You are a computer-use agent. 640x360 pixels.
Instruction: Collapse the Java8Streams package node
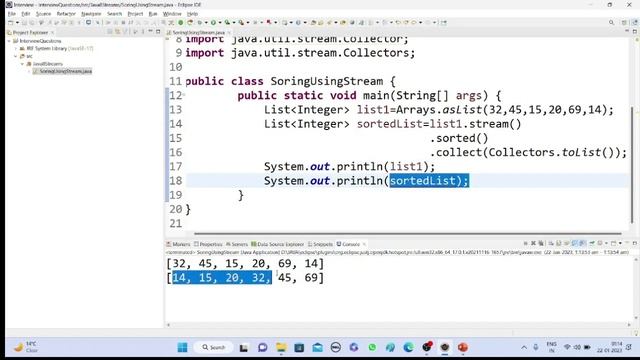[22, 64]
